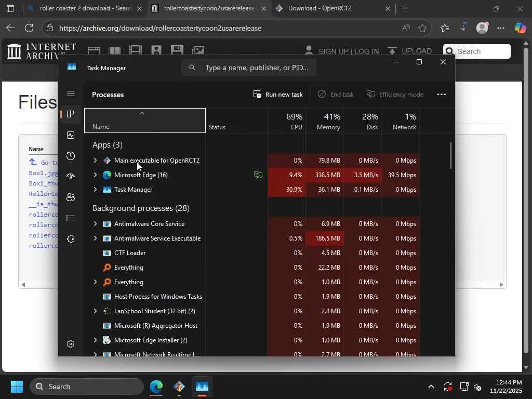Image resolution: width=532 pixels, height=399 pixels.
Task: Click the Edge efficiency mode leaf icon
Action: click(258, 175)
